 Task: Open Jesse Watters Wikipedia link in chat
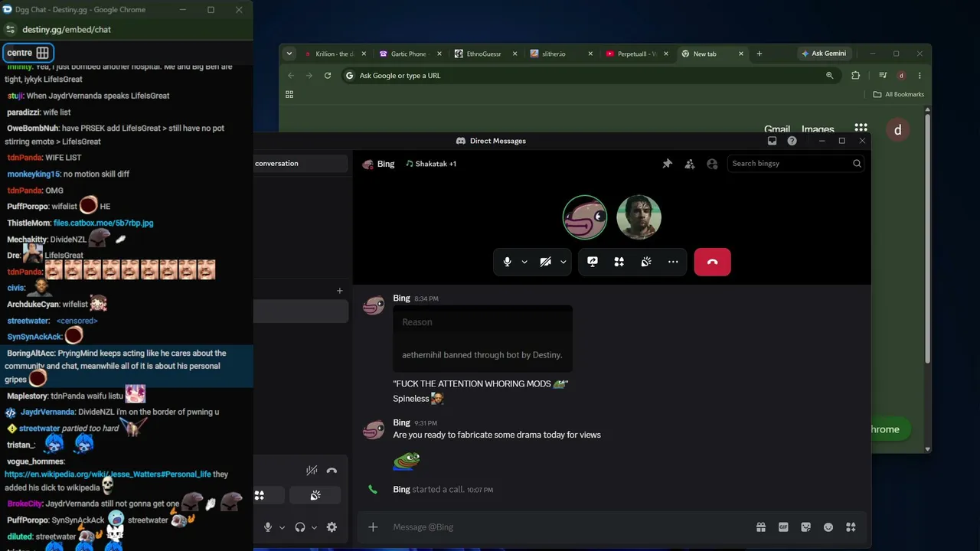coord(108,474)
